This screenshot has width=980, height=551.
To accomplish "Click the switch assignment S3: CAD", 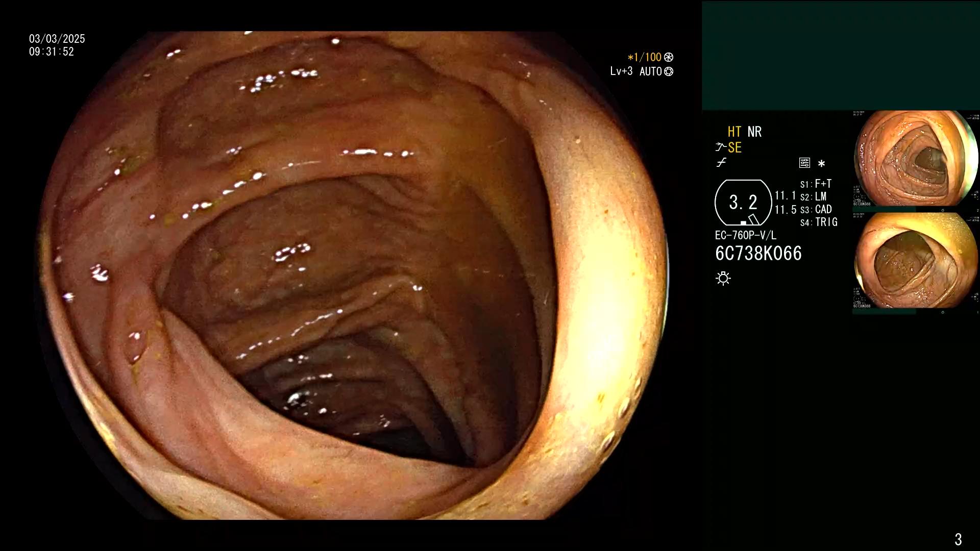I will point(816,209).
